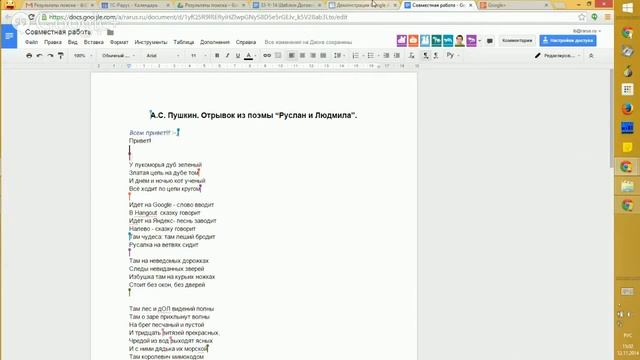Viewport: 640px width, 360px height.
Task: Open the blue Настройки доступа button
Action: point(568,41)
